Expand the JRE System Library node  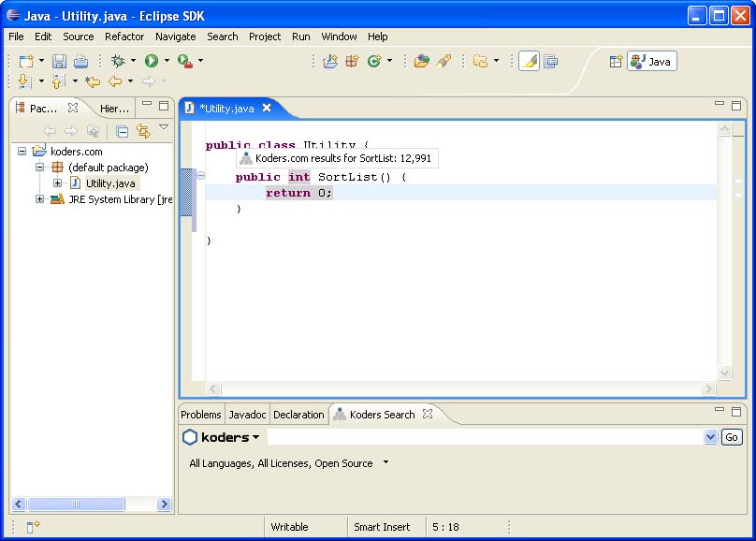(x=39, y=199)
